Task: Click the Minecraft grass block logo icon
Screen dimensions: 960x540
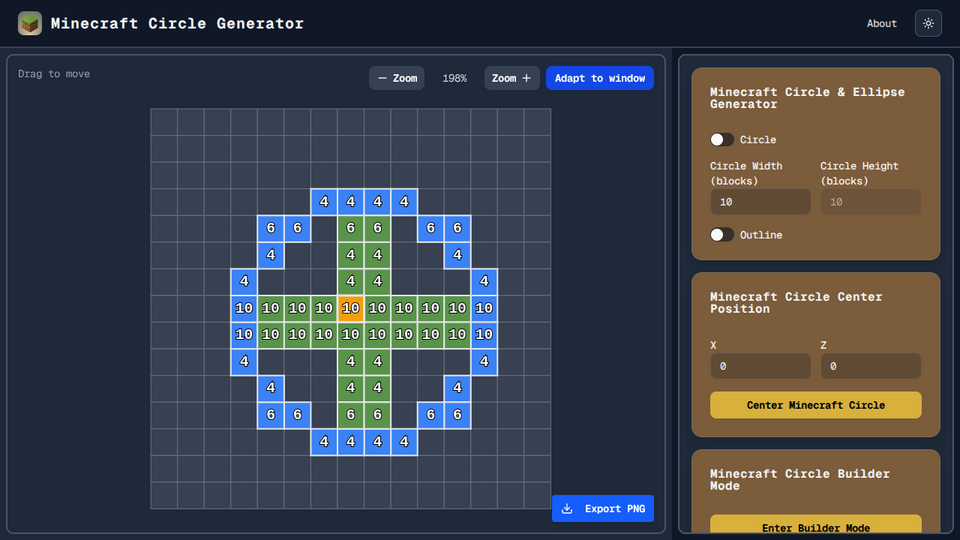Action: (29, 23)
